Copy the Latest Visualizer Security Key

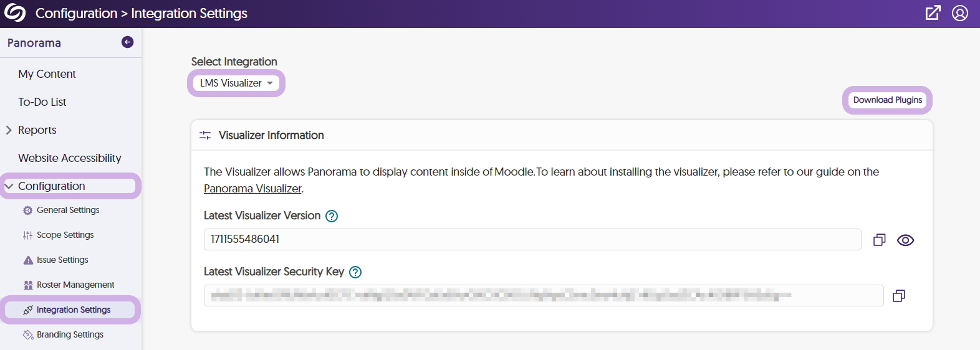tap(898, 296)
